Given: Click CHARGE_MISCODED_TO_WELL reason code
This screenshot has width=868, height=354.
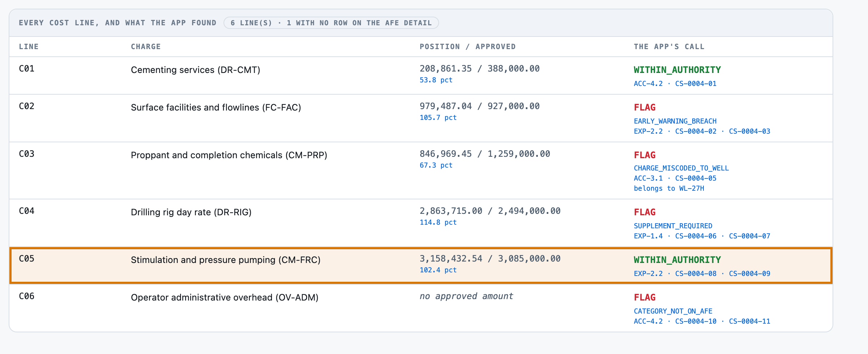Looking at the screenshot, I should (681, 168).
